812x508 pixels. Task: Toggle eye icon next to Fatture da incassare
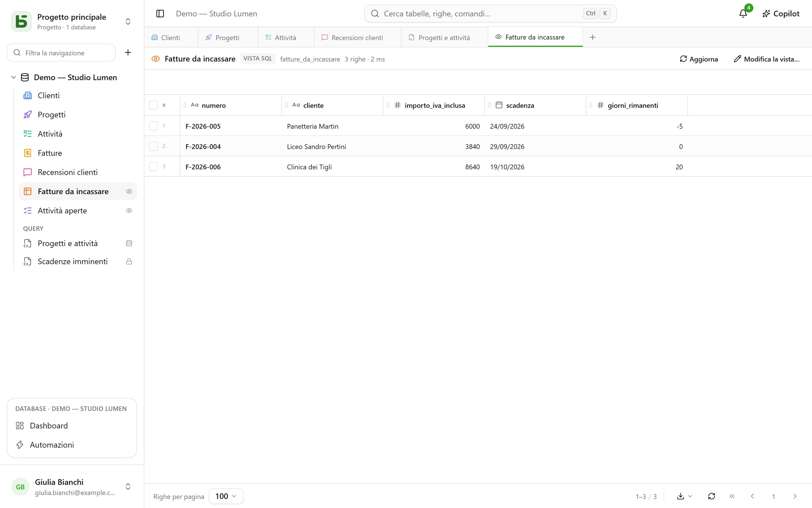tap(129, 192)
